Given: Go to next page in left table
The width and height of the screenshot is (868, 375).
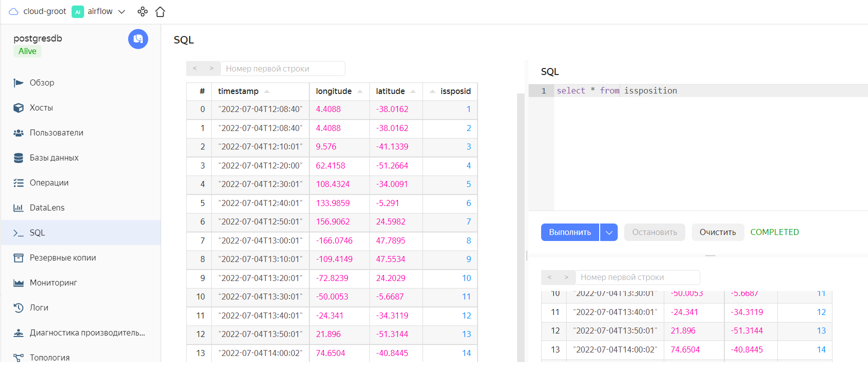Looking at the screenshot, I should click(212, 68).
